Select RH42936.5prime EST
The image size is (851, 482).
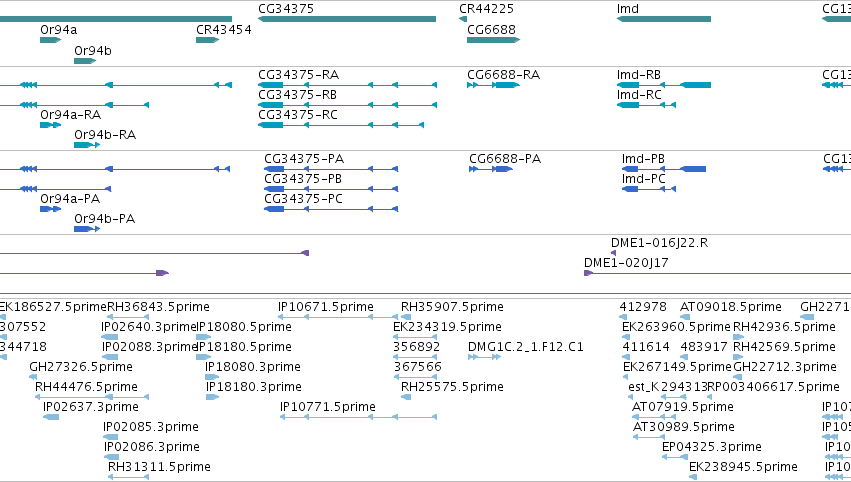(738, 337)
